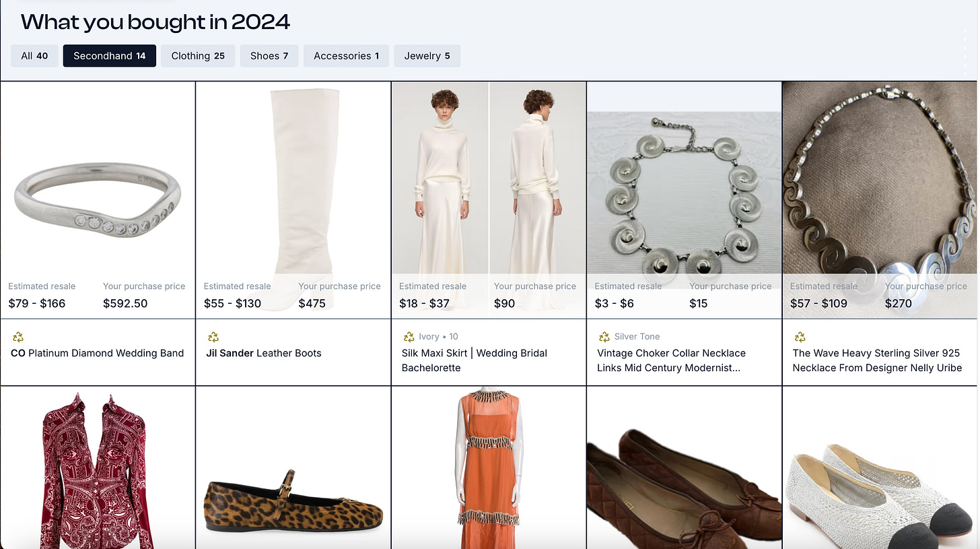Click the $57 - $109 estimated resale value
980x549 pixels.
pos(818,303)
